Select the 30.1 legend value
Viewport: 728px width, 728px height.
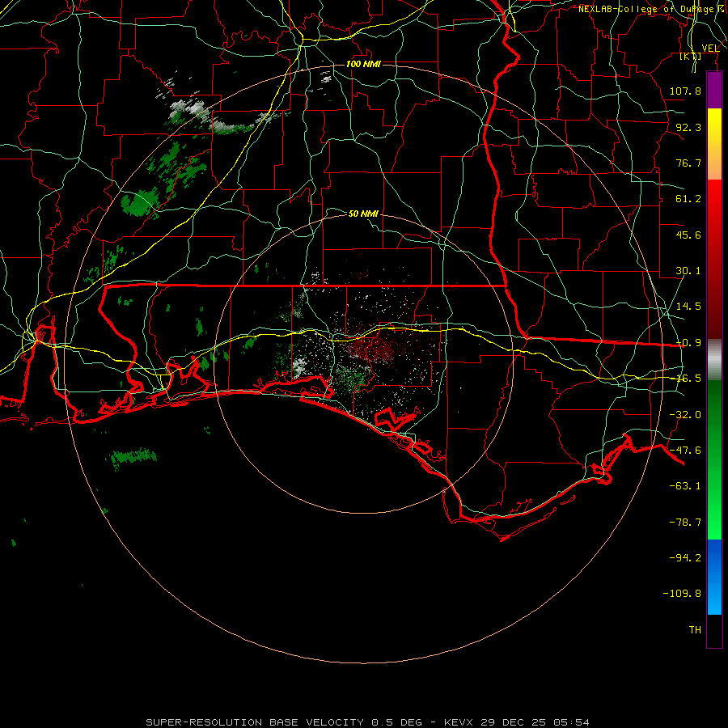point(688,271)
